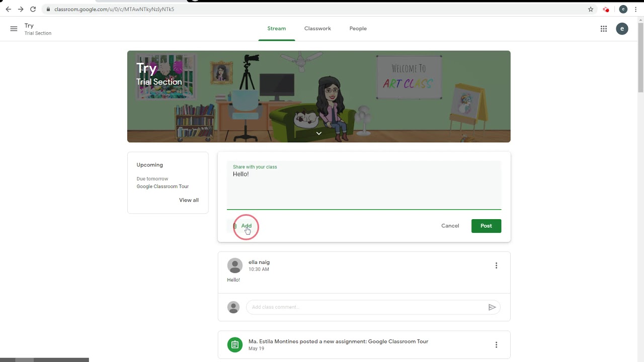
Task: Go back with browser back arrow
Action: (x=8, y=9)
